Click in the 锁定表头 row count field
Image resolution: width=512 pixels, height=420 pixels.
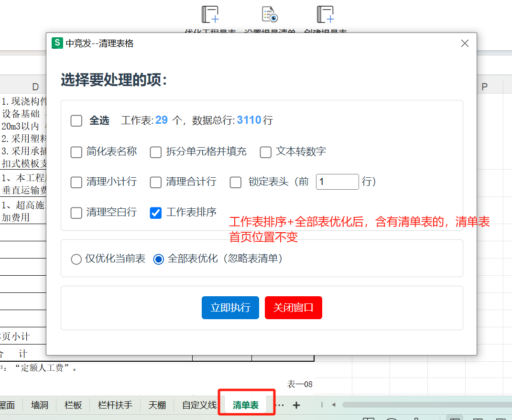coord(337,182)
